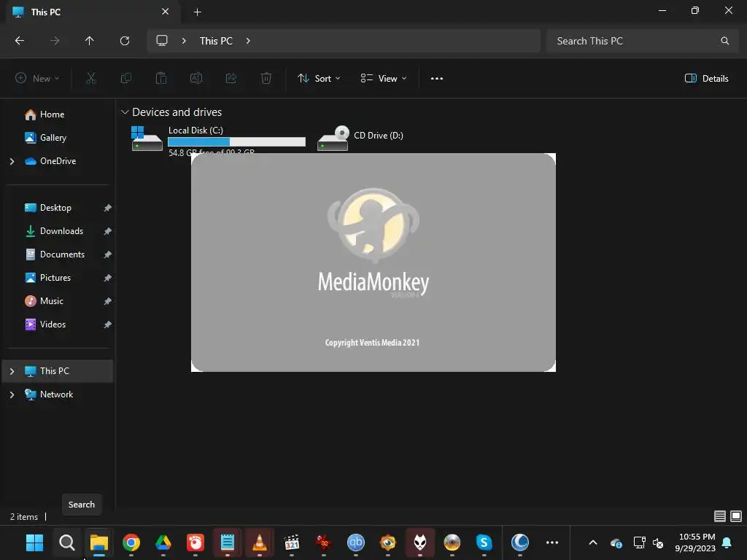Click the Paste toolbar icon
The width and height of the screenshot is (747, 560).
161,78
